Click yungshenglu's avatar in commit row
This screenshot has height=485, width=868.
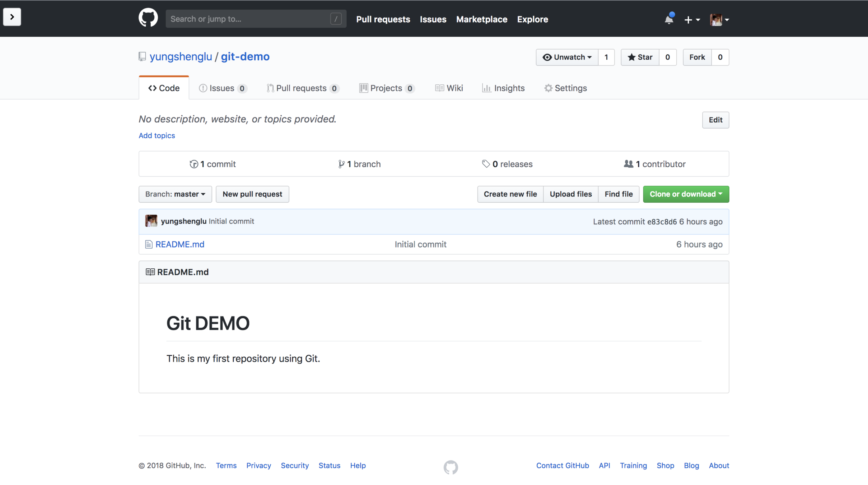click(151, 221)
